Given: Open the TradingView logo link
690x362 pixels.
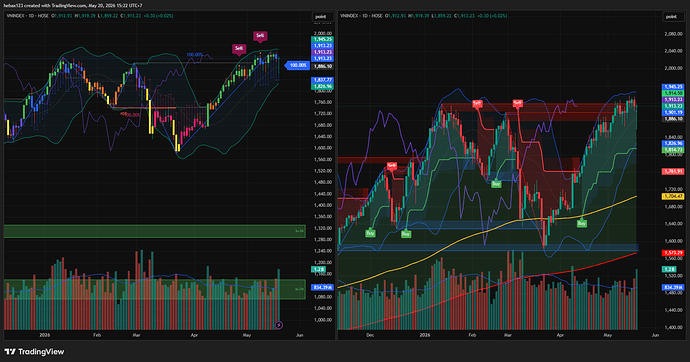Looking at the screenshot, I should coord(34,351).
